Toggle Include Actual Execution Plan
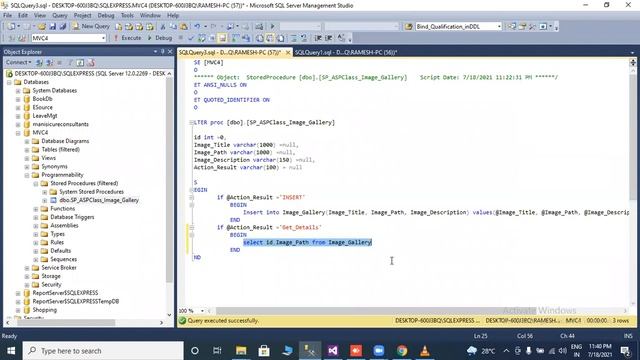The width and height of the screenshot is (640, 360). [x=236, y=38]
